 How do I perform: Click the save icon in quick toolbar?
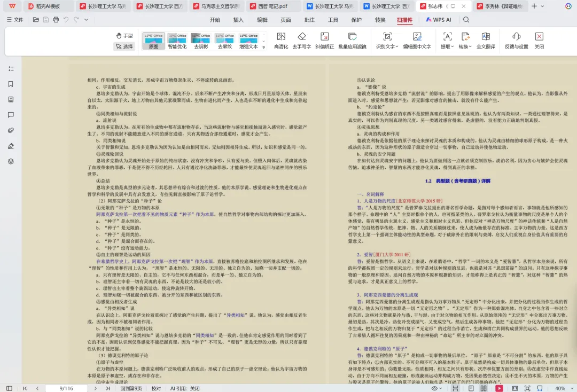[45, 20]
